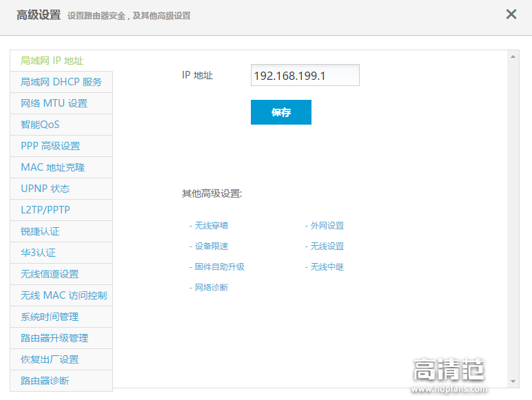
Task: Select 恢复出厂设置
Action: (x=61, y=359)
